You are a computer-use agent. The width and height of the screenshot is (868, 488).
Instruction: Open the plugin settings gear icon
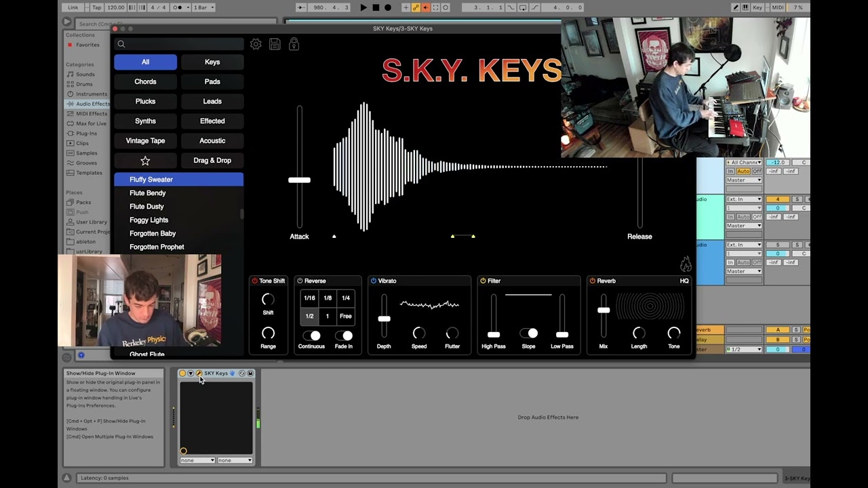(x=256, y=44)
